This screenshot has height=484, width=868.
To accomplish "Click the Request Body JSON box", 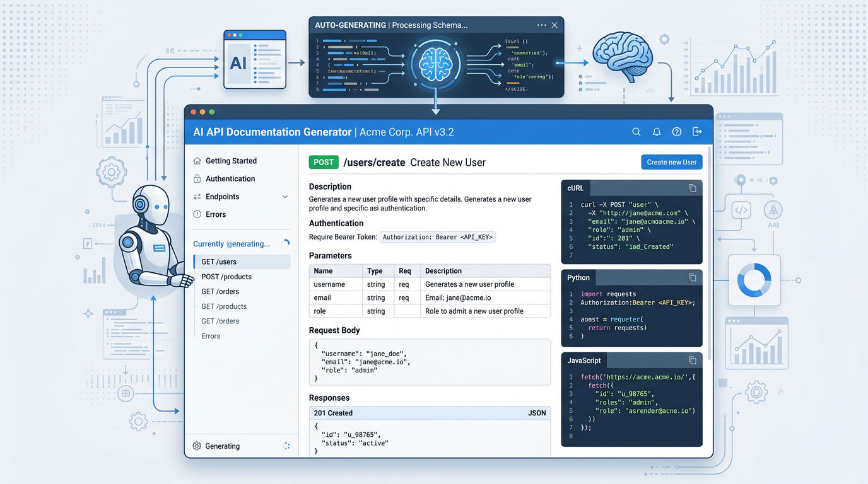I will [430, 362].
